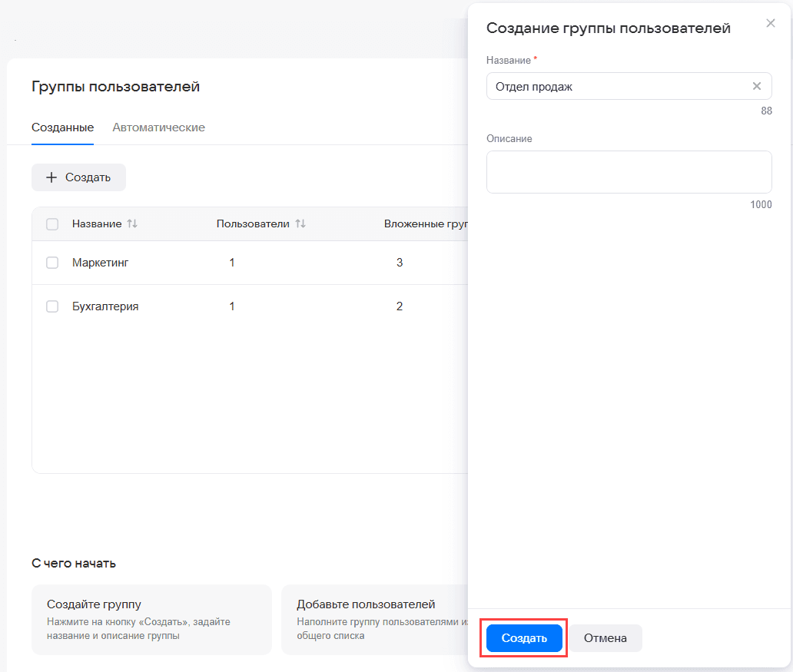Click the Вложенные группы column header

[x=426, y=223]
